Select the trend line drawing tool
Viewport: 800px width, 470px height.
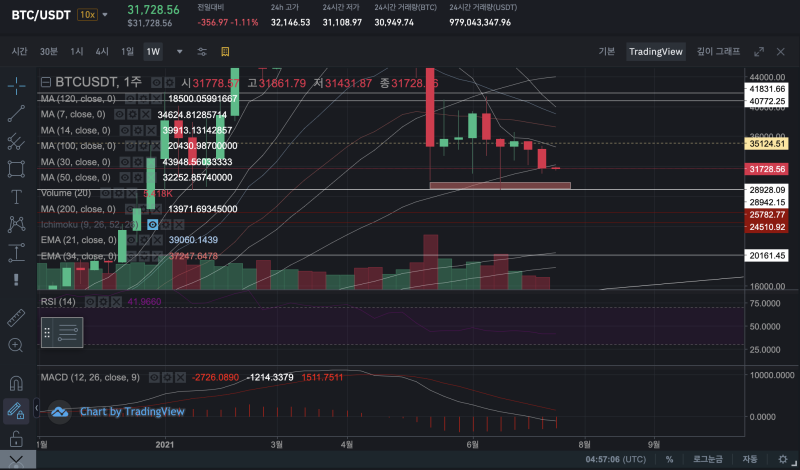16,113
